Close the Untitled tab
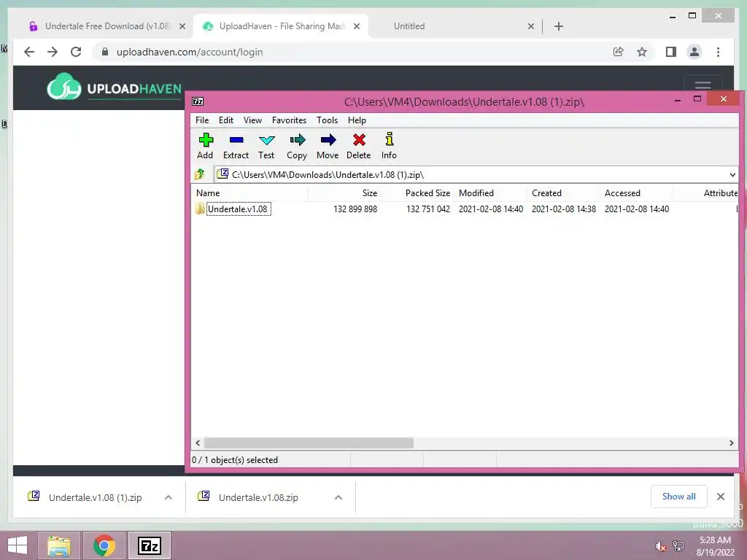Screen dimensions: 747x560 pyautogui.click(x=531, y=27)
